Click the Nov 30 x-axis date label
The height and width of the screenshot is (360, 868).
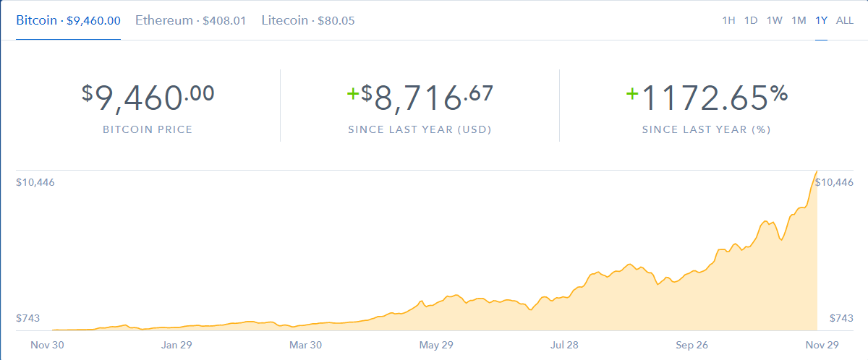(47, 345)
